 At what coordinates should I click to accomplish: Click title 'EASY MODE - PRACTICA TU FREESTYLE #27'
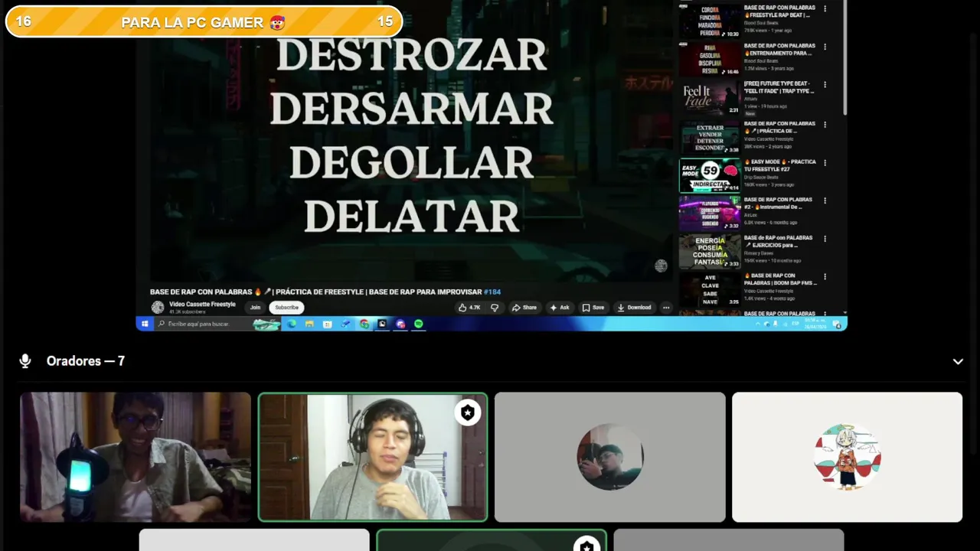(x=780, y=165)
